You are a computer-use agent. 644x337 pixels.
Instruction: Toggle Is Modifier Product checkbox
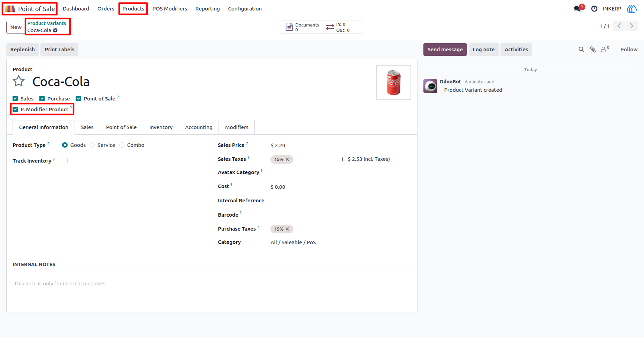tap(15, 110)
